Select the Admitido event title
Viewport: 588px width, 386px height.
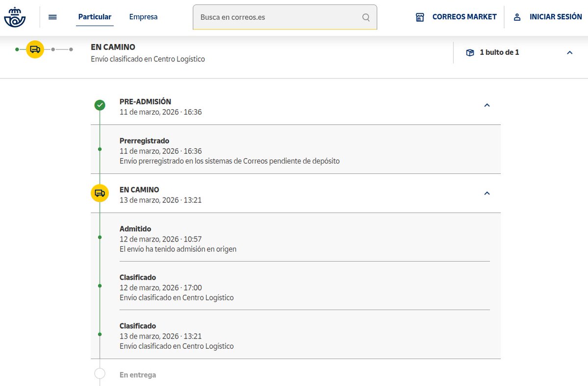[x=135, y=229]
